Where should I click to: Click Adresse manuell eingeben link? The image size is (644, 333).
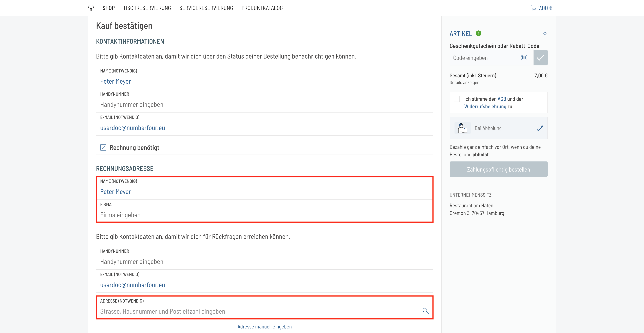264,326
